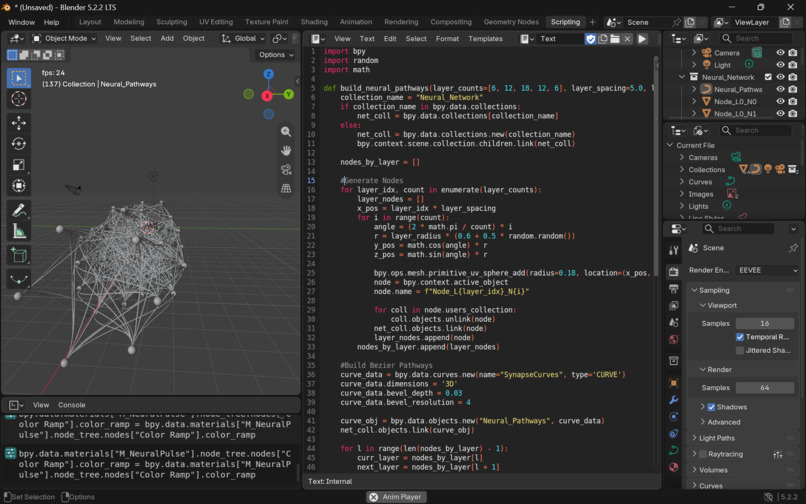Switch to the Shading workspace tab
The height and width of the screenshot is (504, 806).
click(314, 22)
